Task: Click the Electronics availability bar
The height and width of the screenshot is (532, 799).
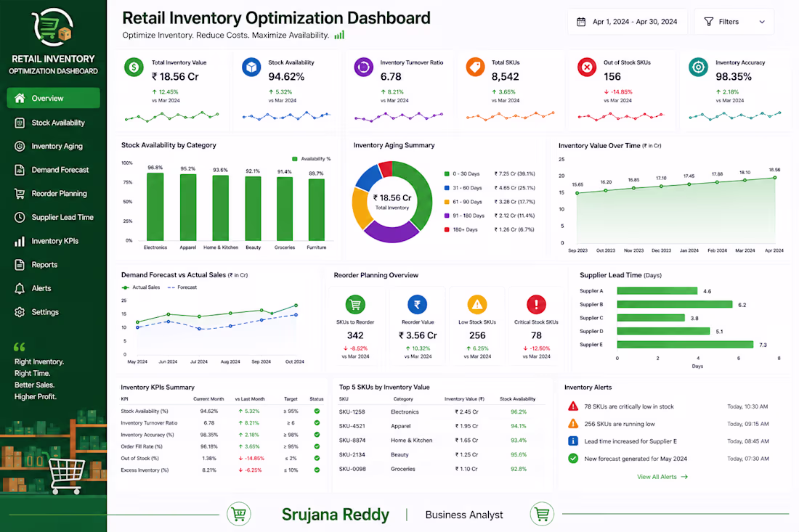Action: 155,207
